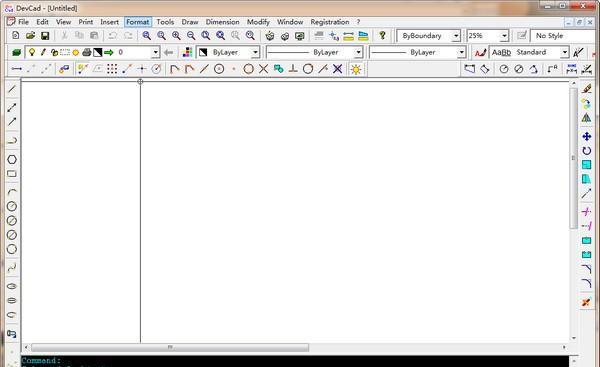Toggle snap to perpendicular icon

[293, 69]
